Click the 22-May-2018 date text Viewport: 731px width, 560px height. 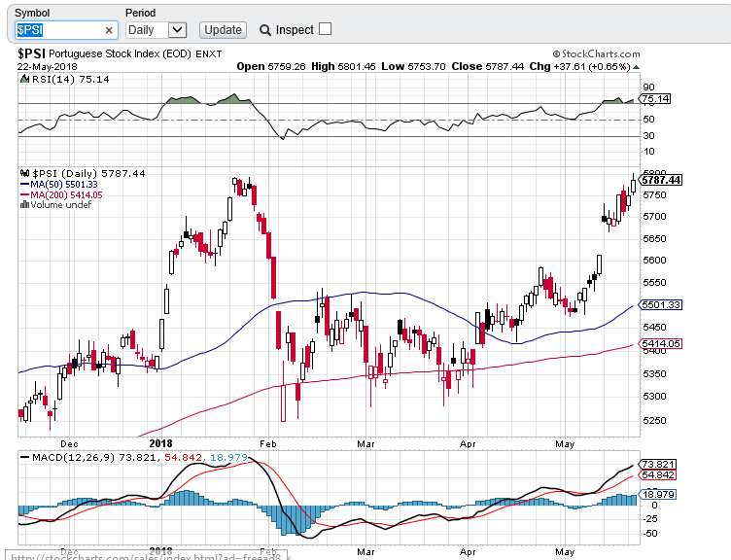point(47,67)
